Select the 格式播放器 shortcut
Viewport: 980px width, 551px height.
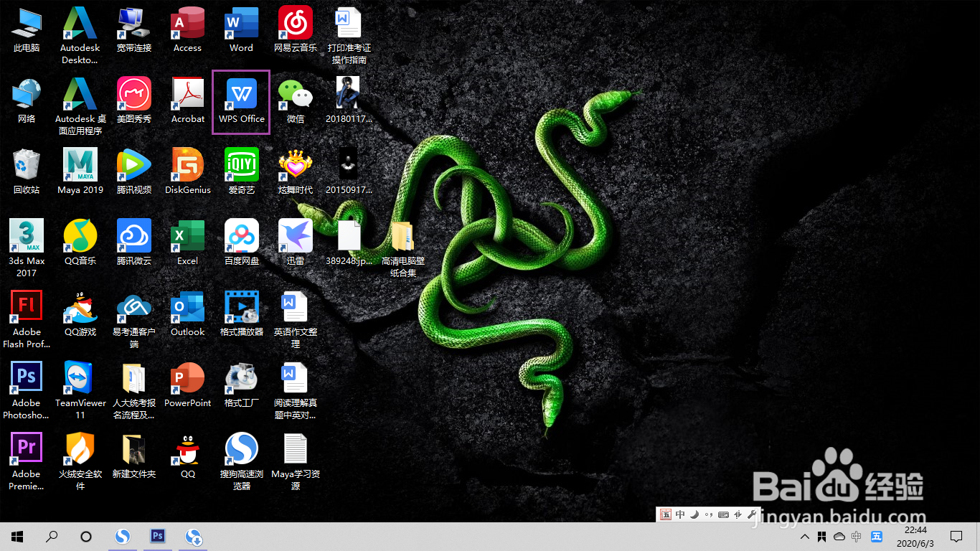click(242, 314)
